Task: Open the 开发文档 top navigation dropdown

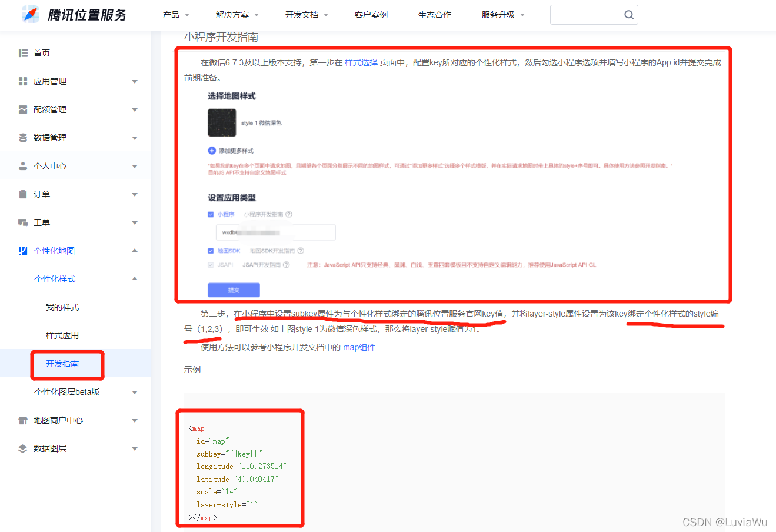Action: tap(307, 15)
